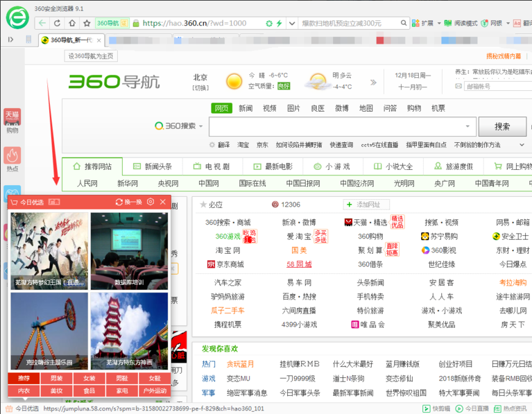The height and width of the screenshot is (414, 532).
Task: Expand the address bar dropdown arrow
Action: click(291, 23)
